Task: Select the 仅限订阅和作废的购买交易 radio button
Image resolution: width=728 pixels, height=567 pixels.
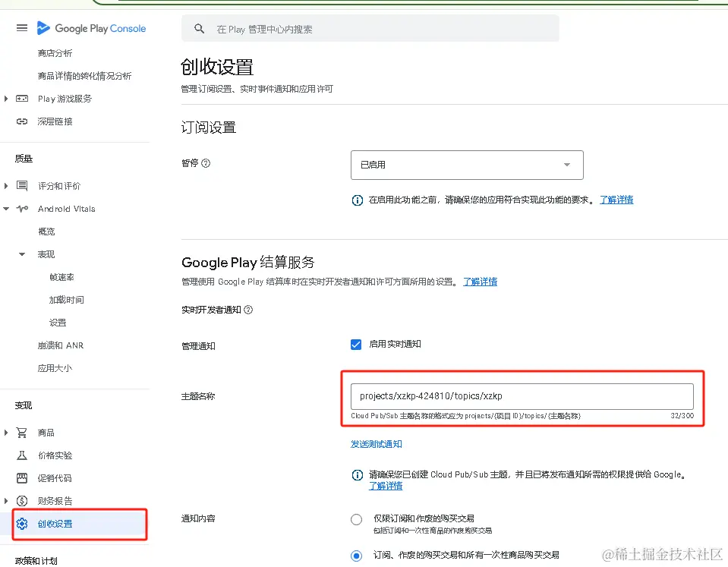Action: pyautogui.click(x=356, y=519)
